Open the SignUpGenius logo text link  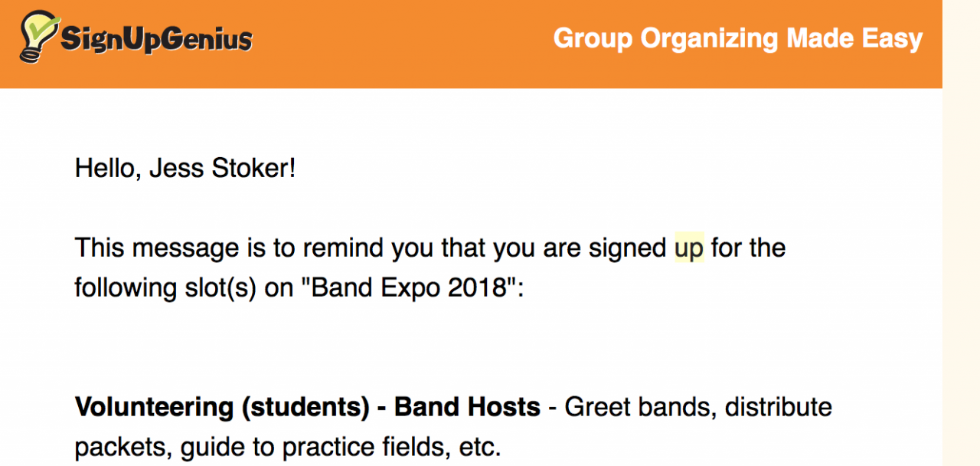coord(156,39)
